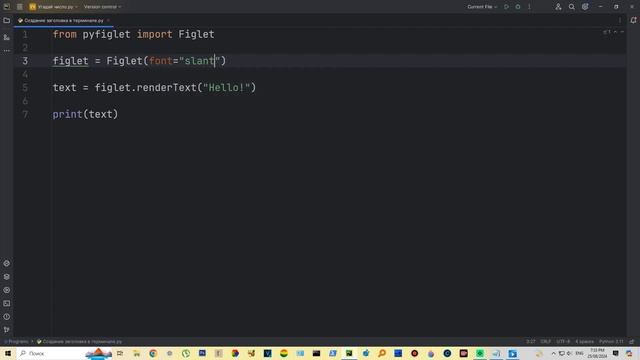The height and width of the screenshot is (360, 640).
Task: Open the Current File run configuration dropdown
Action: tap(482, 7)
